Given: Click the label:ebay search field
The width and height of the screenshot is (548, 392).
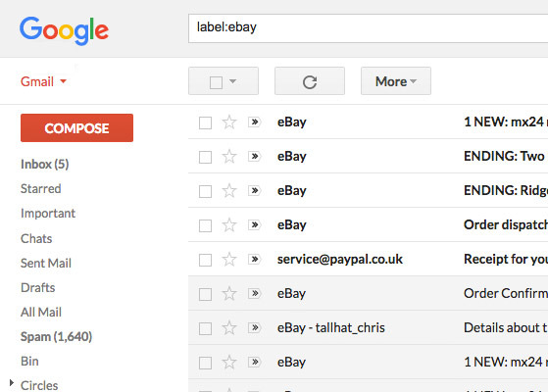Looking at the screenshot, I should point(368,28).
